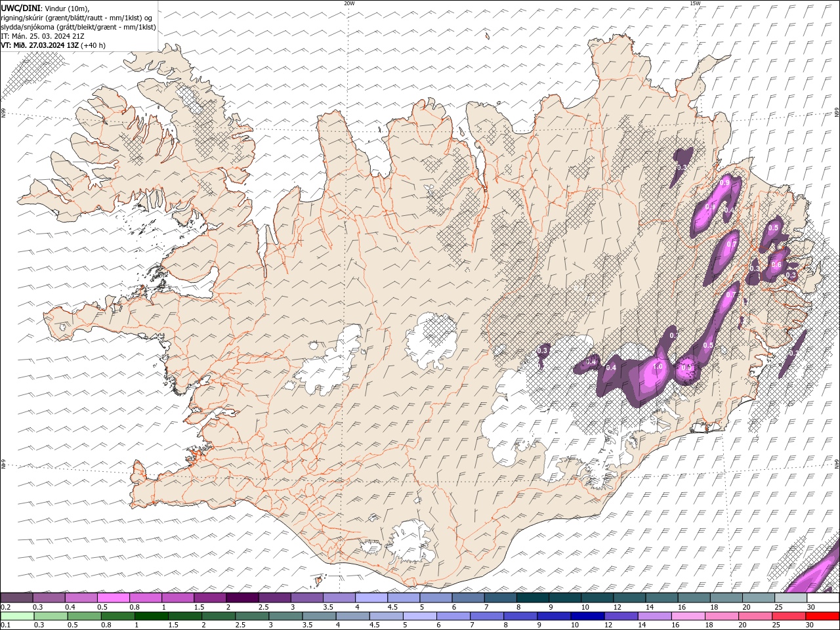Select the light gray 25 swatch in the upper legend row
The width and height of the screenshot is (840, 630).
[x=789, y=598]
